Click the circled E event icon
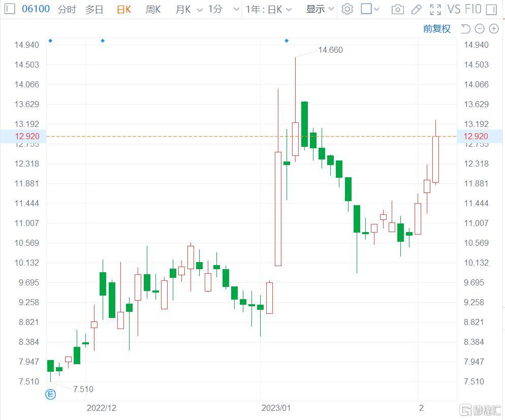This screenshot has width=505, height=420. (x=51, y=394)
